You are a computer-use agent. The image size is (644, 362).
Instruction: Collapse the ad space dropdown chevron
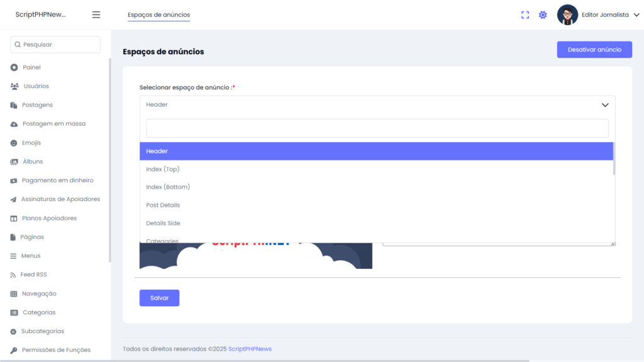click(x=605, y=105)
